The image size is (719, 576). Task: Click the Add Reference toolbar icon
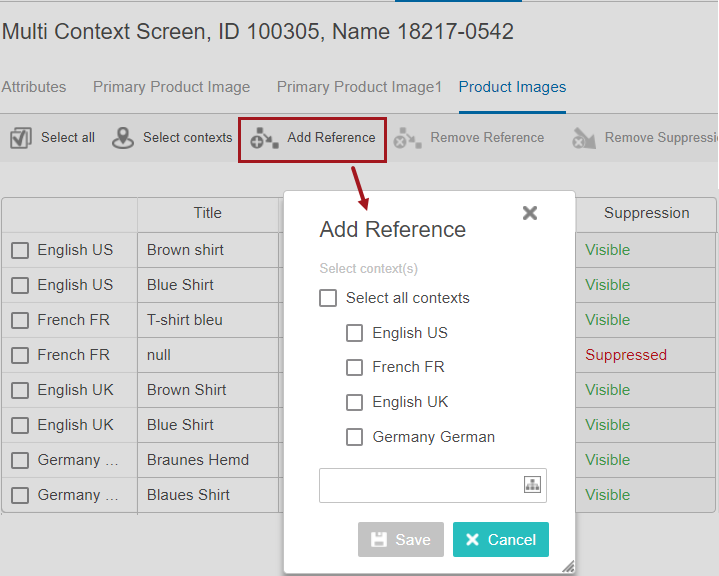coord(264,138)
